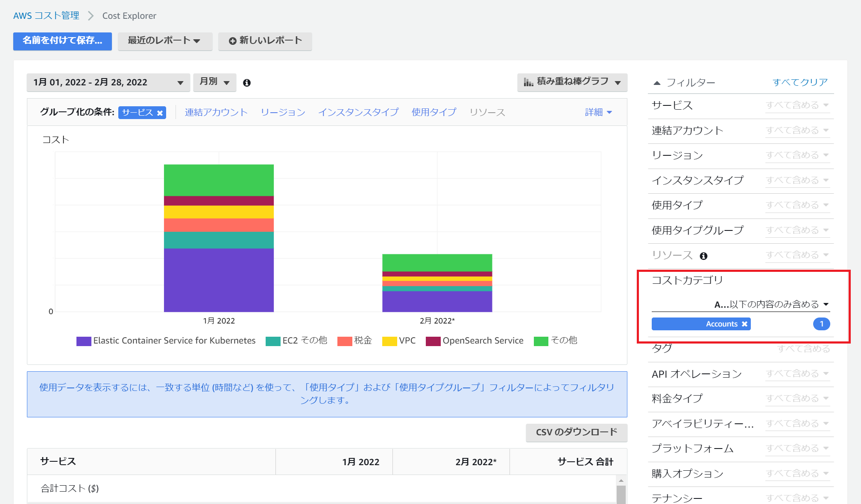Click the plus icon in 新しいレポート button

pos(232,41)
